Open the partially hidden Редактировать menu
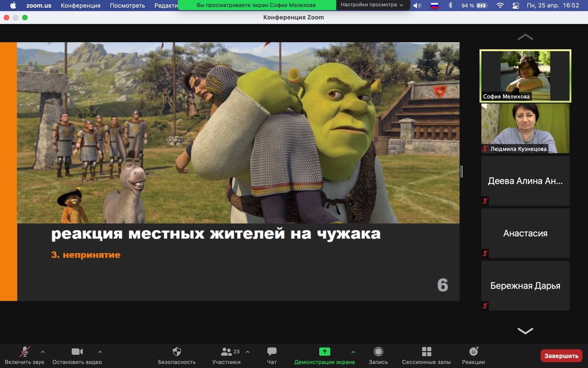 click(166, 6)
